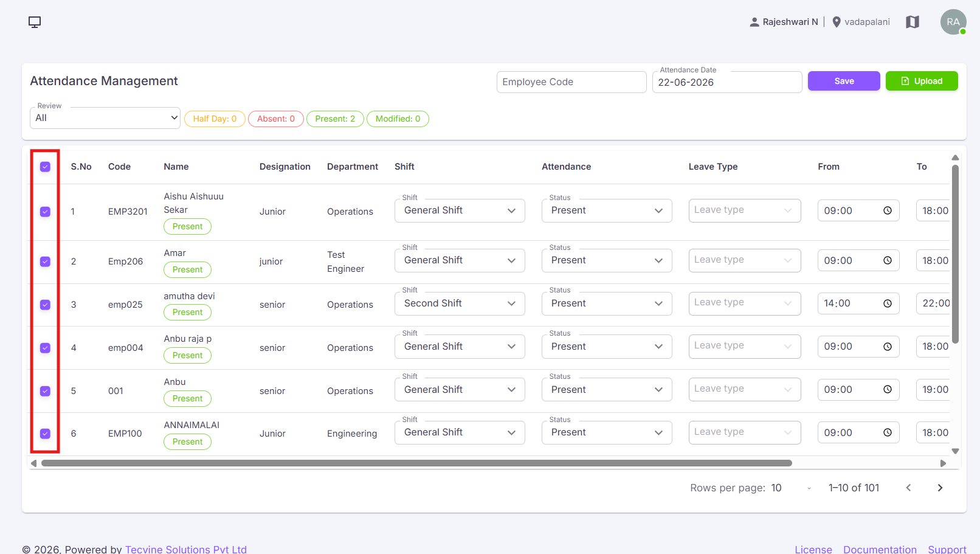Click the monitor icon in top-left corner
The height and width of the screenshot is (554, 980).
(35, 22)
